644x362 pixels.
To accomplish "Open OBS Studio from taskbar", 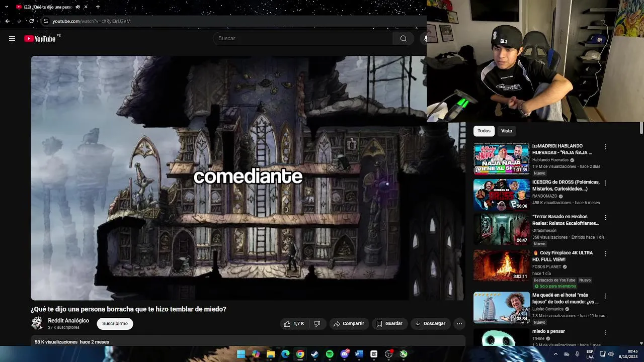I will pos(388,354).
